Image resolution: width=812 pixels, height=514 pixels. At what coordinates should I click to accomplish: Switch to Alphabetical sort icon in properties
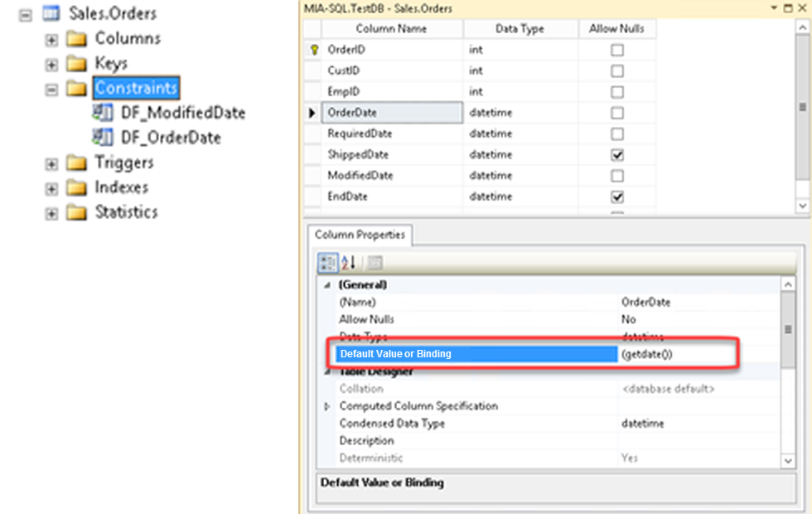pos(349,263)
